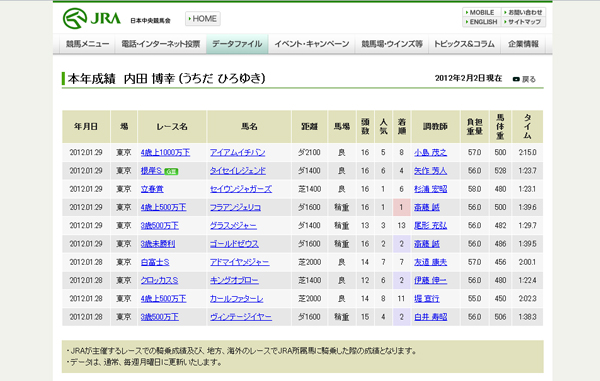Open trainer 友道 康夫

click(430, 262)
